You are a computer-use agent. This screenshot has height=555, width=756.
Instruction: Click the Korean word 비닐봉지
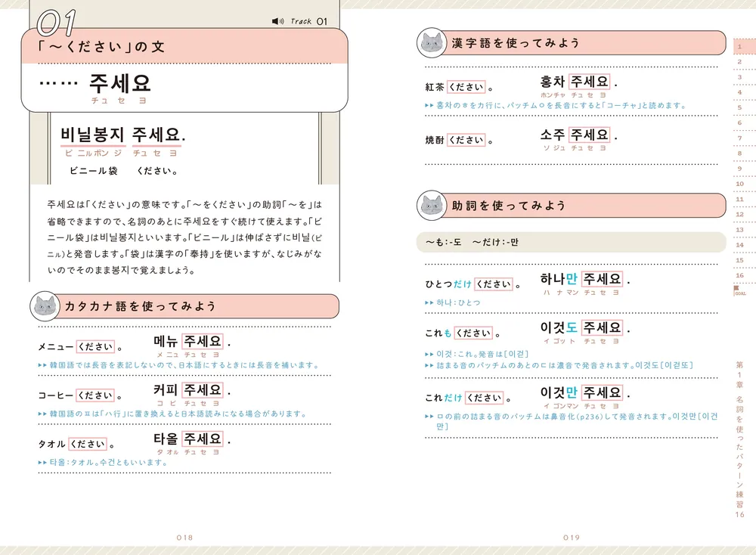click(92, 135)
